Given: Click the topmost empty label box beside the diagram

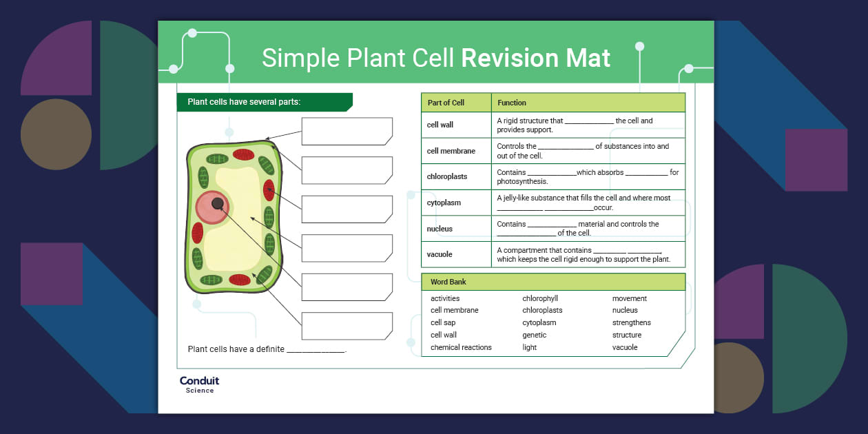Looking at the screenshot, I should (347, 131).
